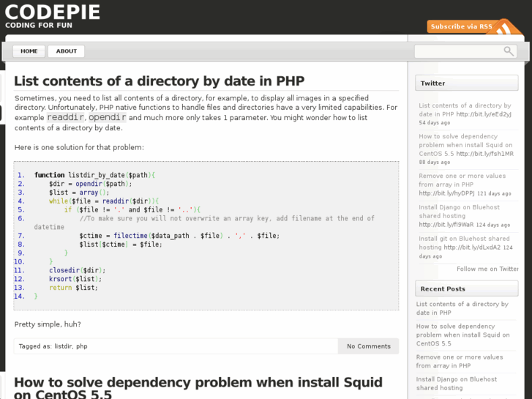Click the Recent Posts widget header
This screenshot has height=399, width=532.
(467, 288)
